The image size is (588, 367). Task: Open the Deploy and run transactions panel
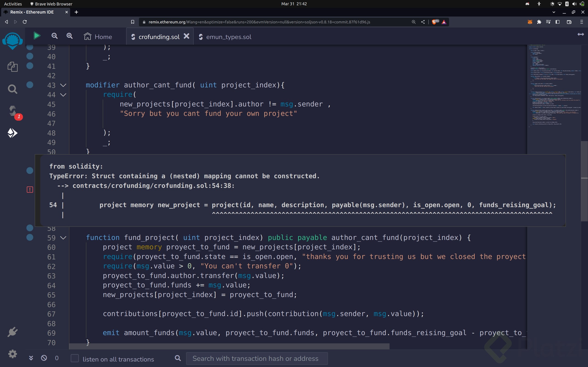13,133
